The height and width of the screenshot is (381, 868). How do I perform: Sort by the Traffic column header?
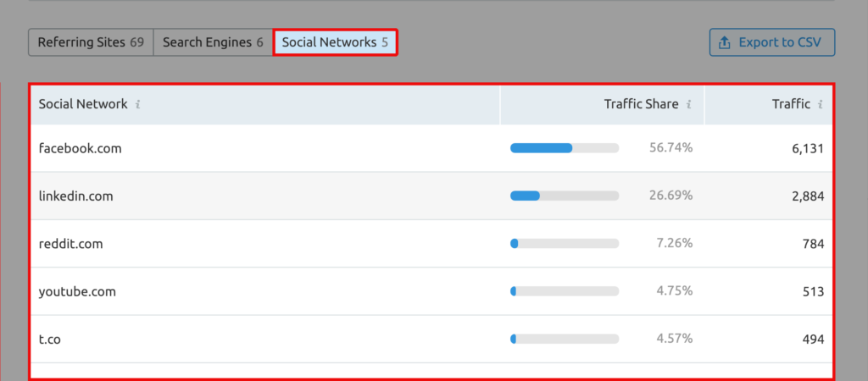pyautogui.click(x=791, y=104)
